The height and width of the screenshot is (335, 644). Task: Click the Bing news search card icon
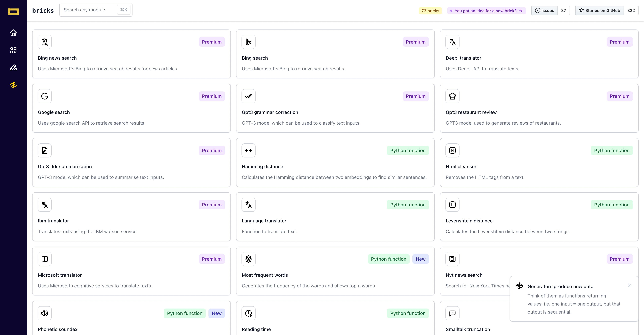pos(44,42)
